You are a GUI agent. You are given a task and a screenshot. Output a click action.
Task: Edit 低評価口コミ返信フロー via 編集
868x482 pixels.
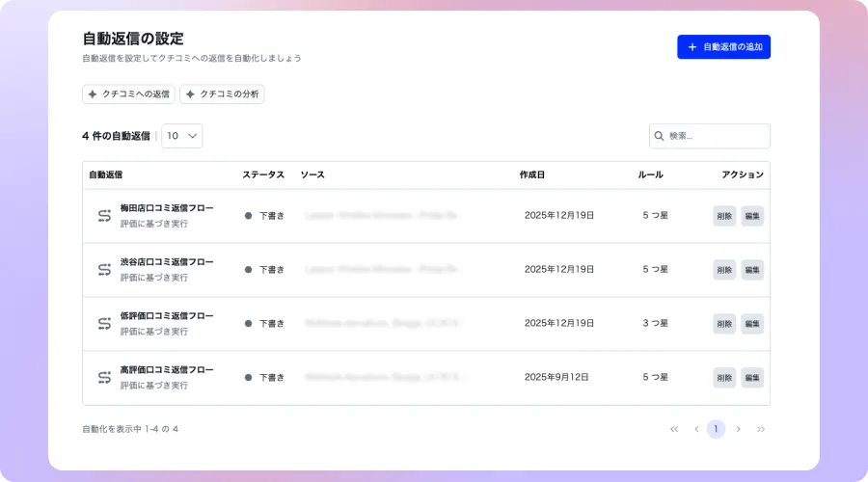[x=752, y=323]
